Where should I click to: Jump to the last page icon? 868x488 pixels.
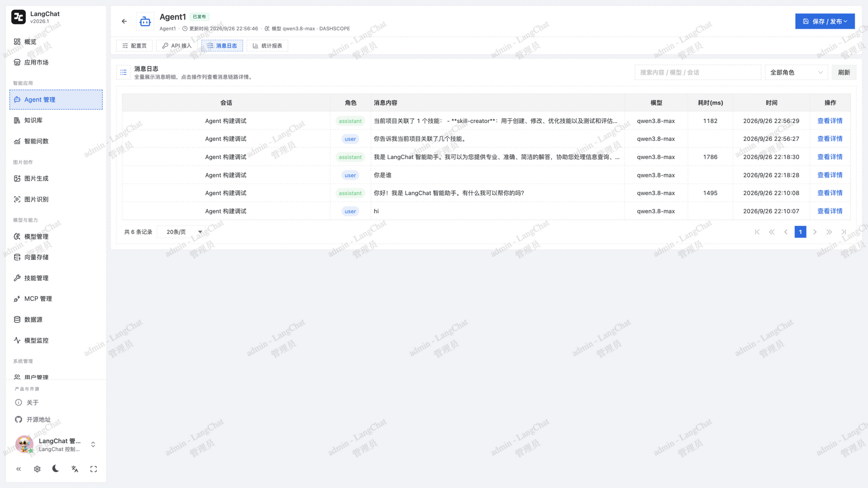tap(844, 232)
